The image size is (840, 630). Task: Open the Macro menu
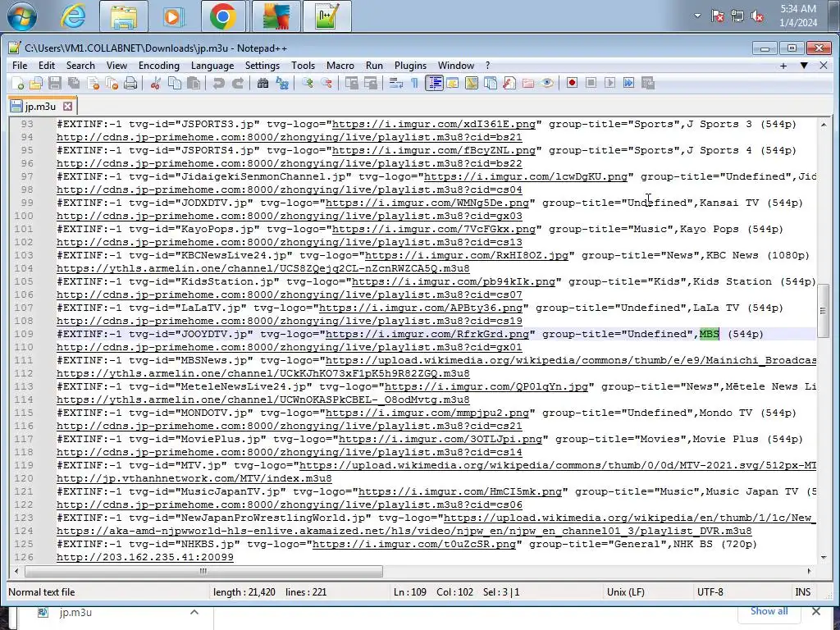click(340, 66)
